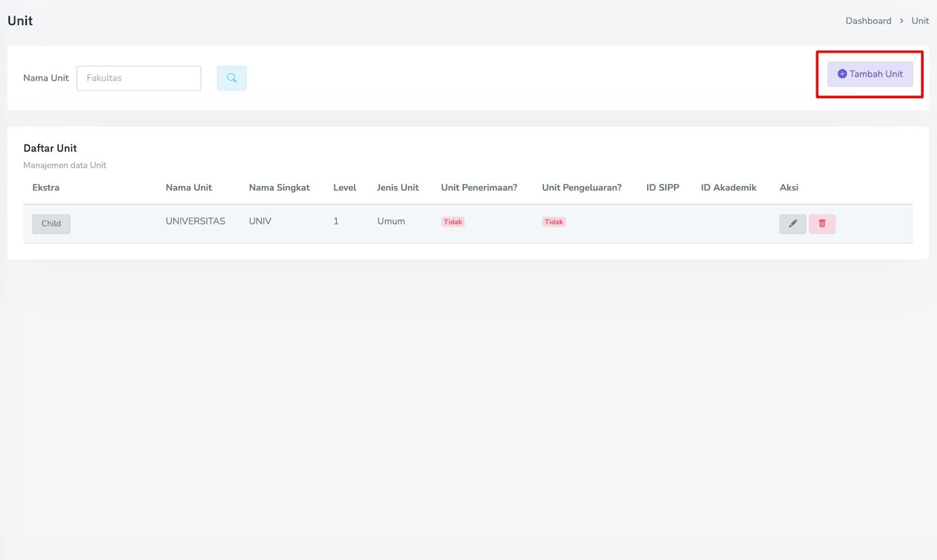Click the magnifier search icon button

[231, 78]
